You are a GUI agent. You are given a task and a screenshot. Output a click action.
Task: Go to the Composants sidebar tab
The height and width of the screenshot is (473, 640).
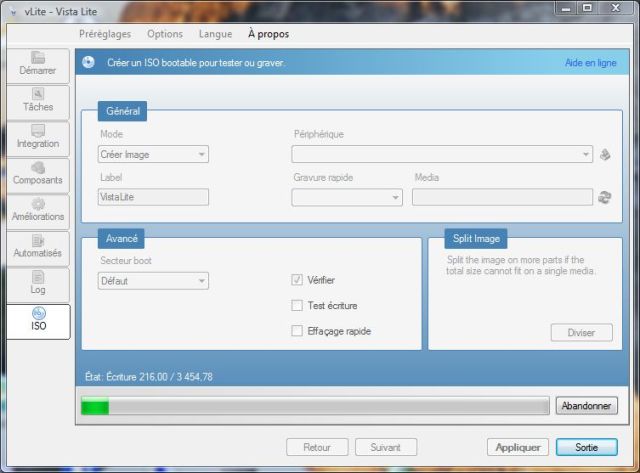point(38,175)
